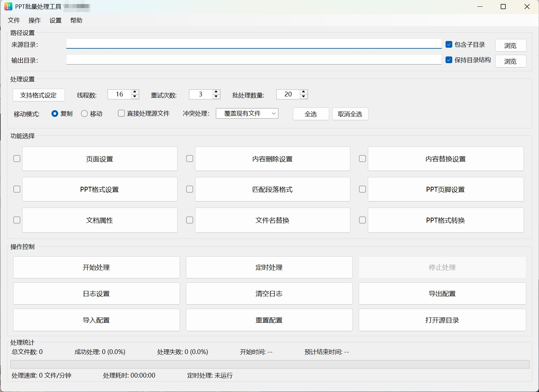Open PPT页脚设置 settings

coord(446,189)
